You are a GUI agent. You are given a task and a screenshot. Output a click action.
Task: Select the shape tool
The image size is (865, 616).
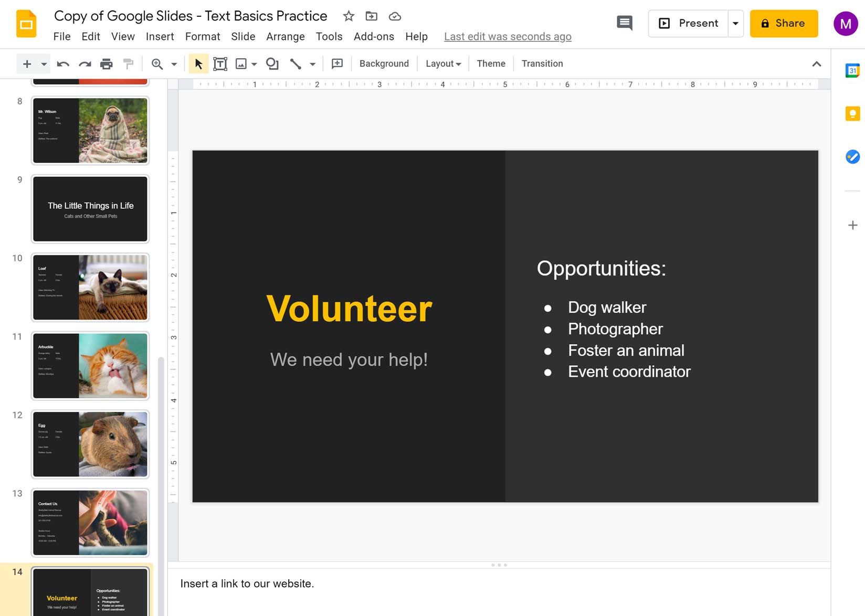272,63
